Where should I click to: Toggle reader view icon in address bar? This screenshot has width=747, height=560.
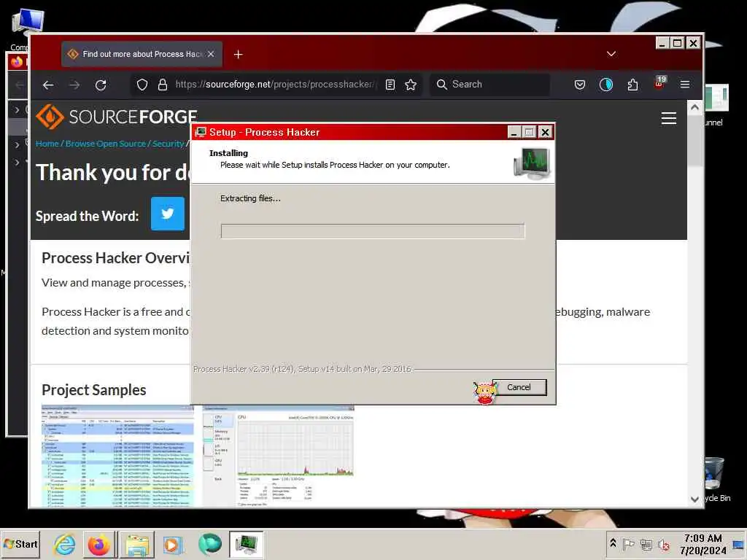(x=390, y=85)
